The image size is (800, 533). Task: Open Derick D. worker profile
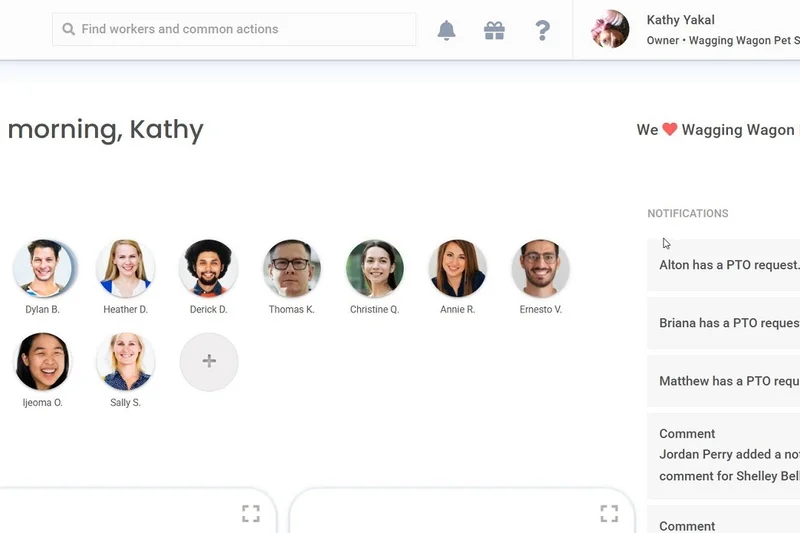[209, 269]
